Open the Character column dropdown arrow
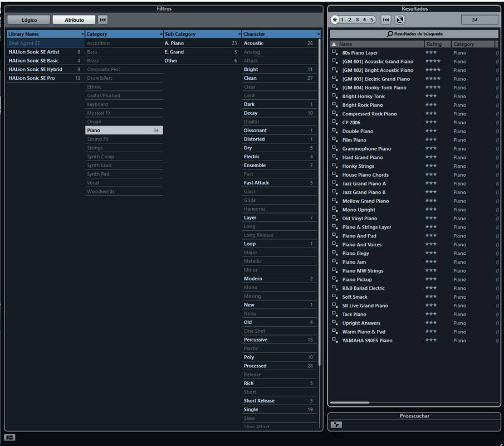 tap(319, 35)
